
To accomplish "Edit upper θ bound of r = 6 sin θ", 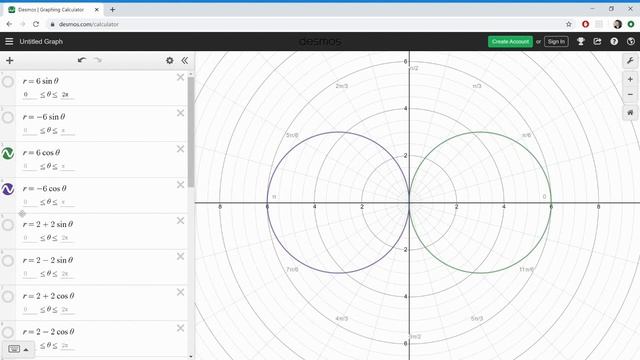I will tap(67, 95).
